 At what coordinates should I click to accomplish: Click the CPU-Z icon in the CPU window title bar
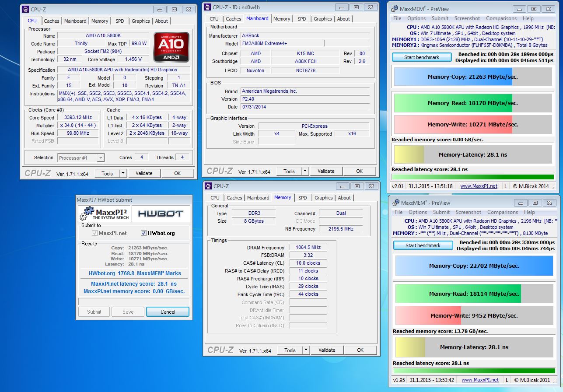(26, 9)
